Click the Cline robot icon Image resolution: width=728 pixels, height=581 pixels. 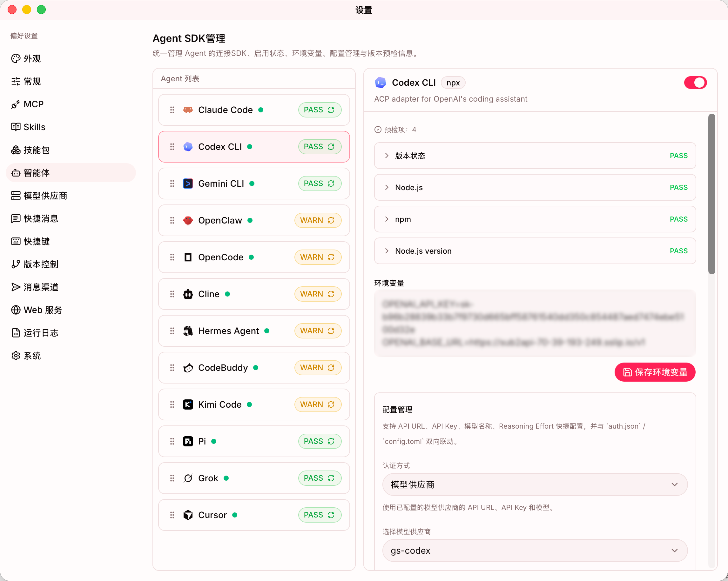point(188,294)
